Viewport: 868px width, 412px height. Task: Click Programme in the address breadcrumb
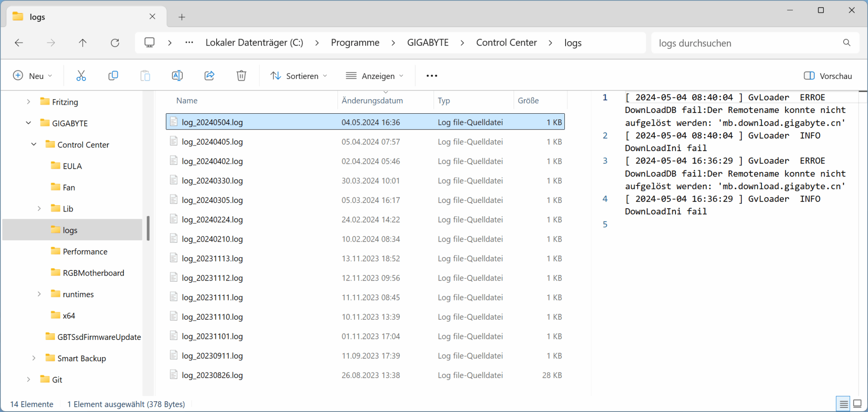tap(355, 43)
